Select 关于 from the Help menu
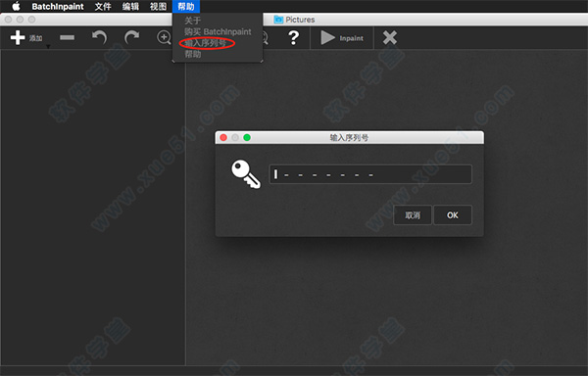The width and height of the screenshot is (588, 376). tap(193, 21)
